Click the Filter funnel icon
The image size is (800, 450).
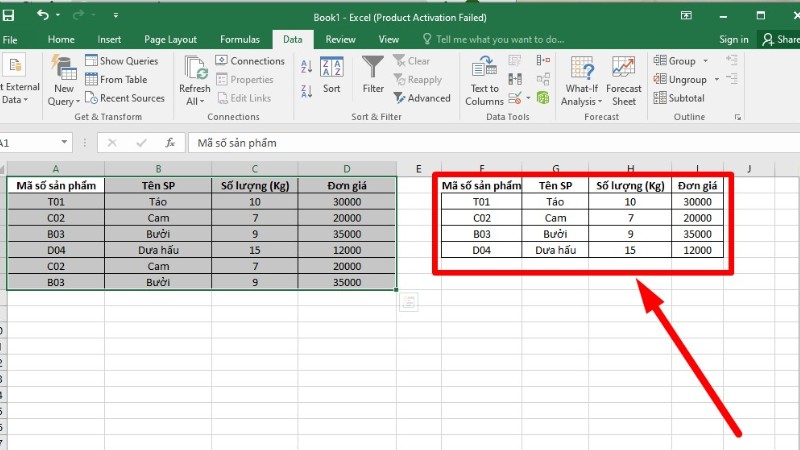373,69
